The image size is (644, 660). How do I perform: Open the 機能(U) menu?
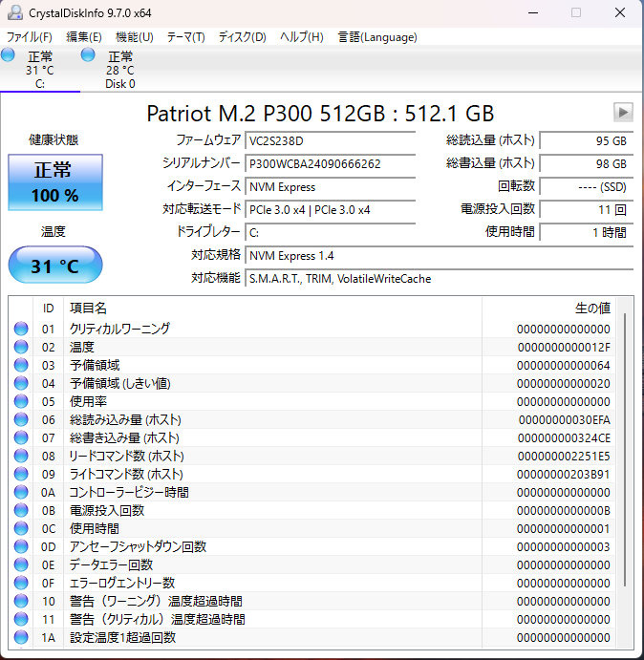tap(135, 37)
